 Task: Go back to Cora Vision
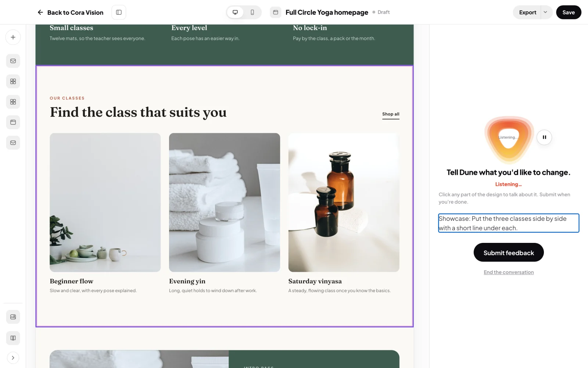pyautogui.click(x=70, y=13)
